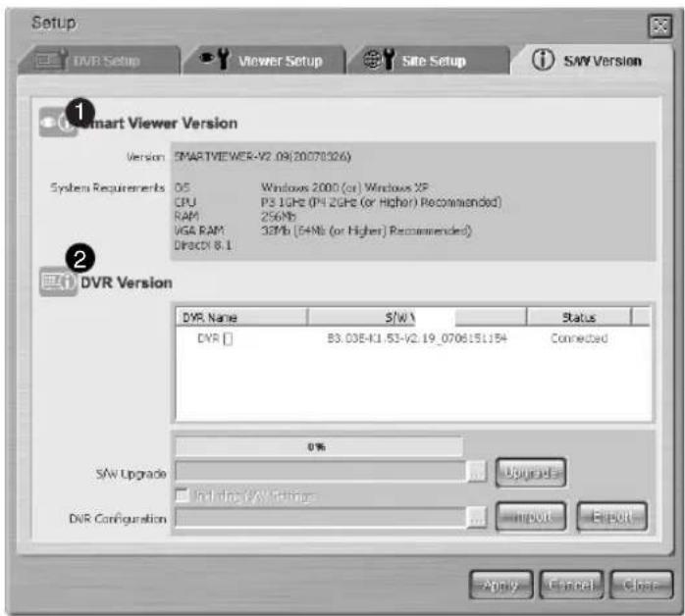
Task: Click the Viewer Setup eye-and-wrench icon
Action: pyautogui.click(x=215, y=59)
